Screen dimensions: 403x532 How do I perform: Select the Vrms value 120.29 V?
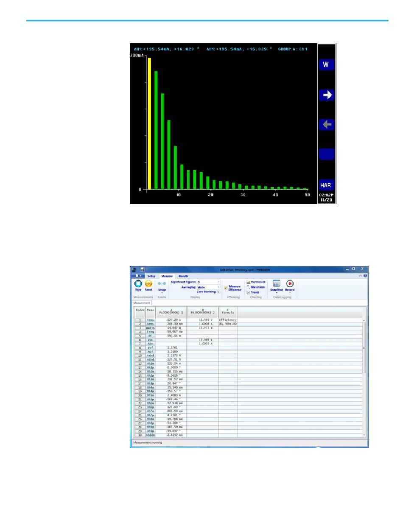tap(171, 319)
